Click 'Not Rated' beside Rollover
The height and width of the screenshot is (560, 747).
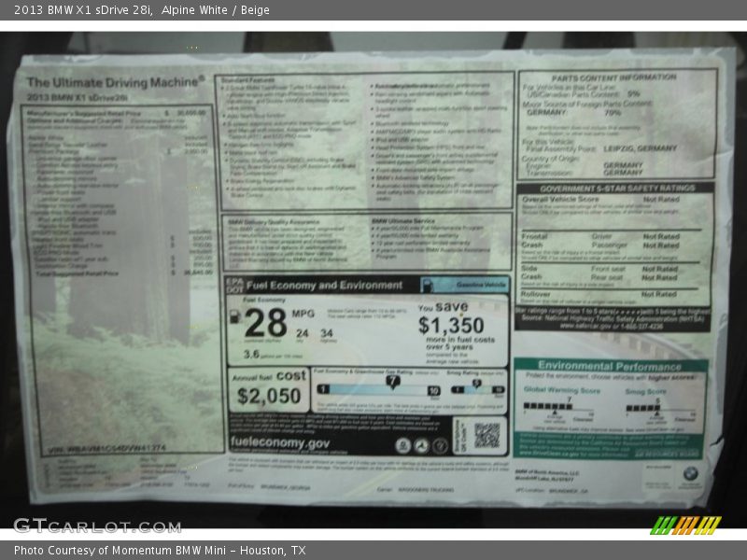tap(659, 294)
